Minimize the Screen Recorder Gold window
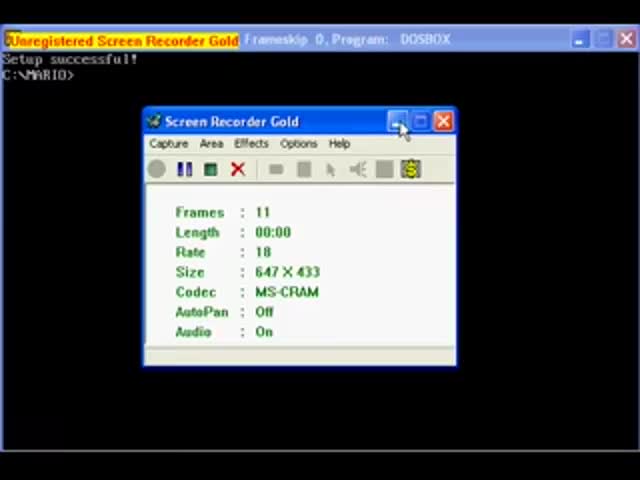Screen dimensions: 640x480 tap(397, 122)
